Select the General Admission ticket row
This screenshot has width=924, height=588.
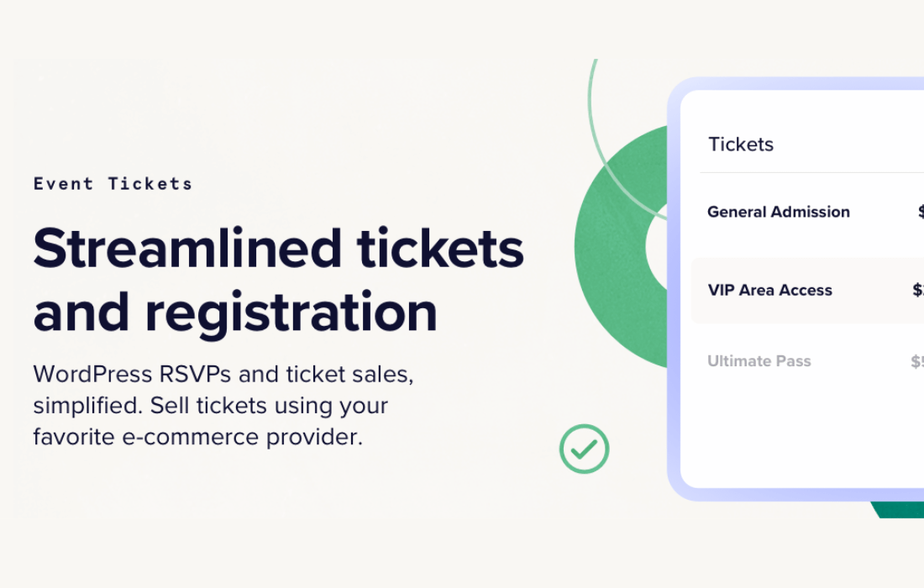tap(812, 212)
